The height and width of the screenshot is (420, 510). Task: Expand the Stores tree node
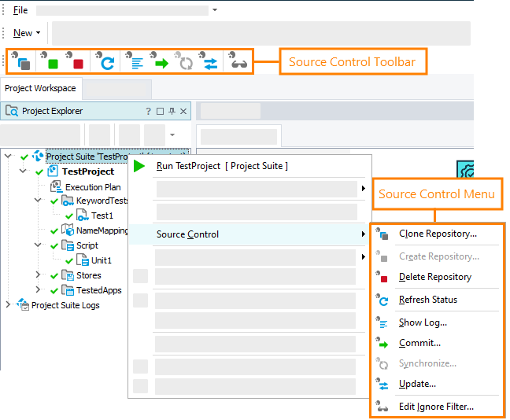click(39, 274)
